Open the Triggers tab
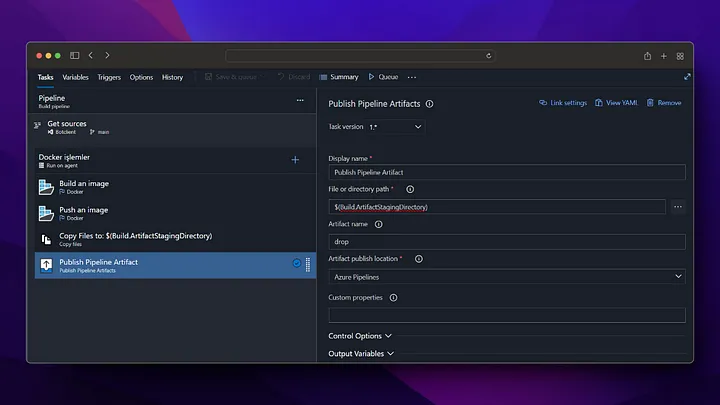 pyautogui.click(x=109, y=77)
